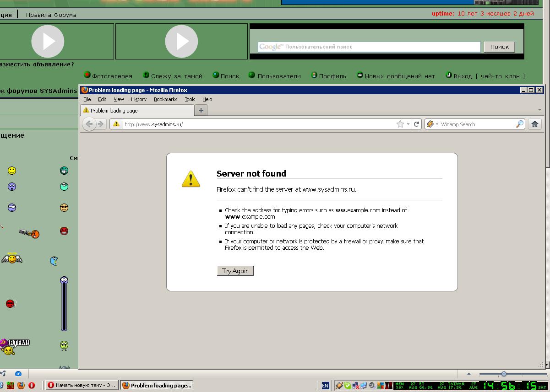Insert the RTFM emoticon

tap(15, 346)
